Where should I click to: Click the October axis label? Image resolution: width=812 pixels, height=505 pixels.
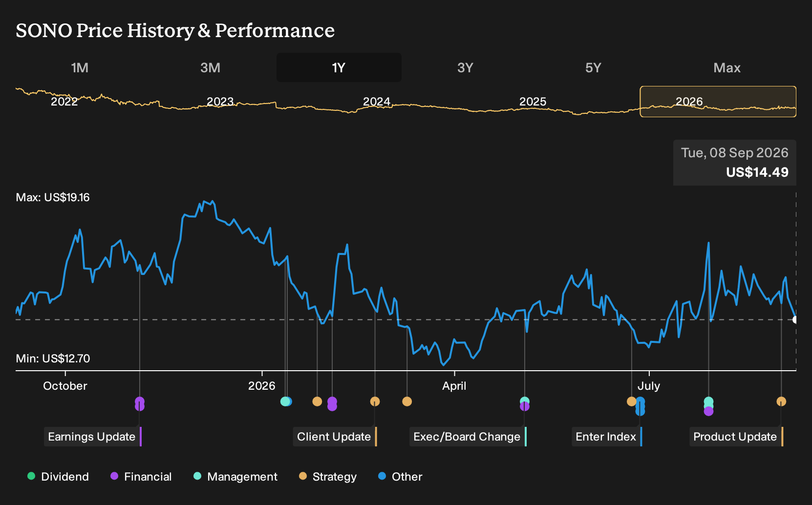[65, 386]
